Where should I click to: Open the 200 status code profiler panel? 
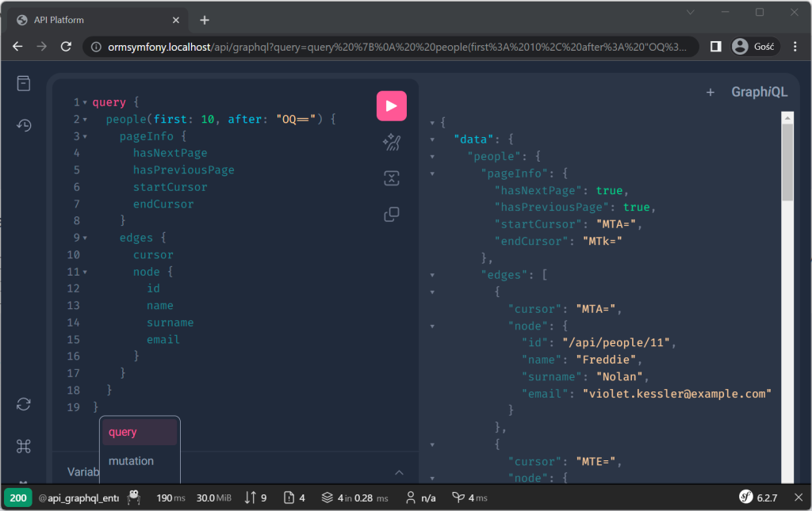click(x=18, y=498)
